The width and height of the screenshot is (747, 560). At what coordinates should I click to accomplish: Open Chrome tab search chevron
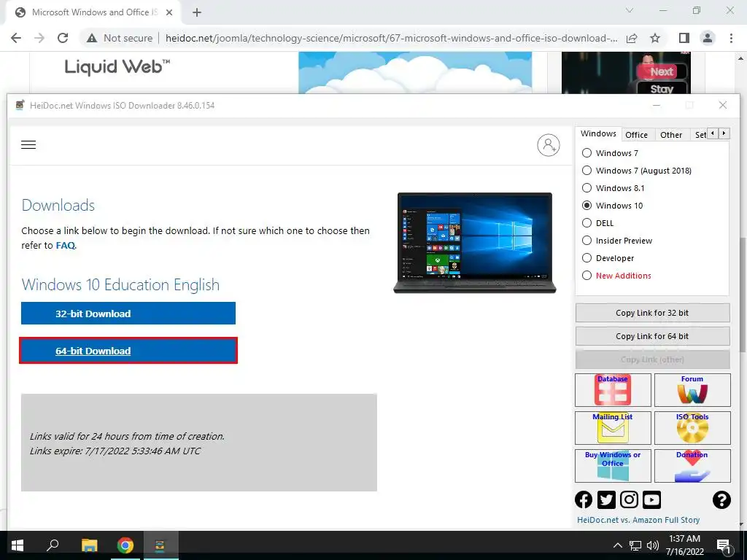click(630, 10)
